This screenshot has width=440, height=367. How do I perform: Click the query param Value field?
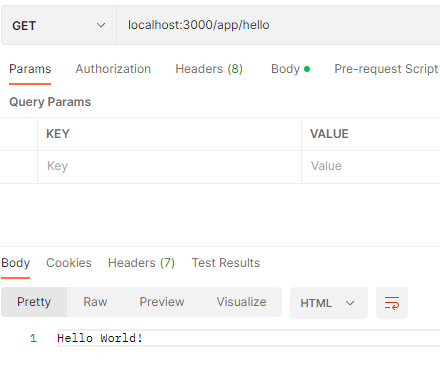371,166
